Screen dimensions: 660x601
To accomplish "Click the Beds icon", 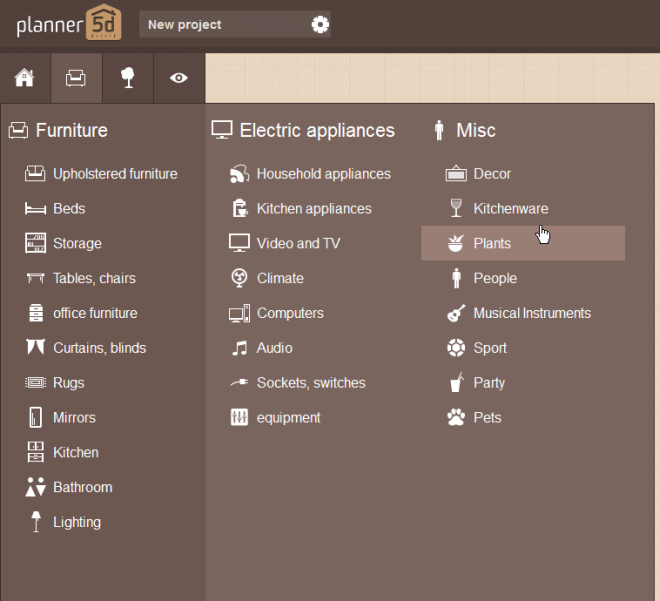I will 35,209.
